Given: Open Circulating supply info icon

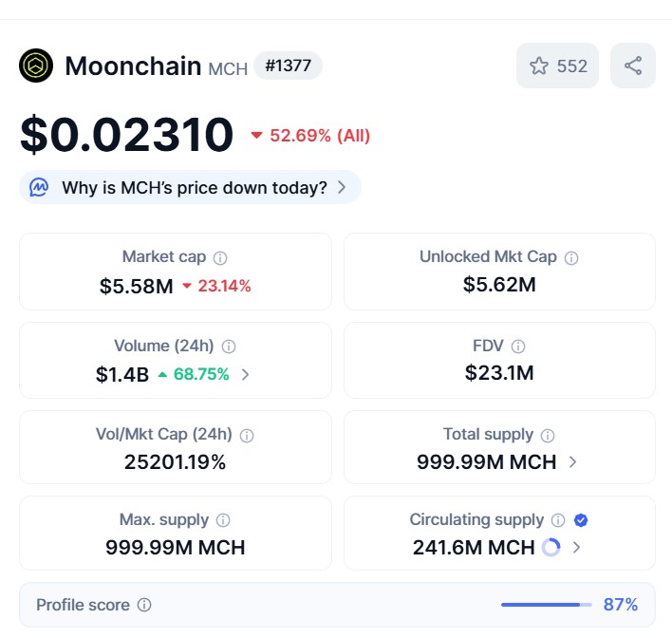Looking at the screenshot, I should [558, 520].
